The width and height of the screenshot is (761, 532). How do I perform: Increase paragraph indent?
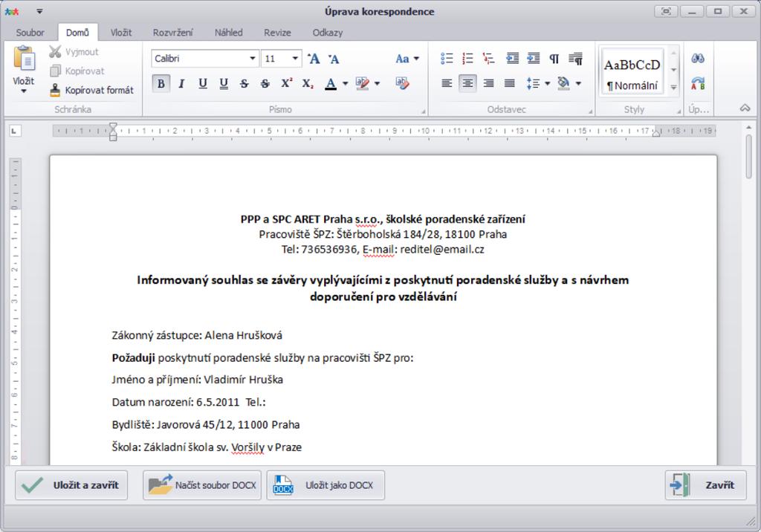(x=534, y=59)
